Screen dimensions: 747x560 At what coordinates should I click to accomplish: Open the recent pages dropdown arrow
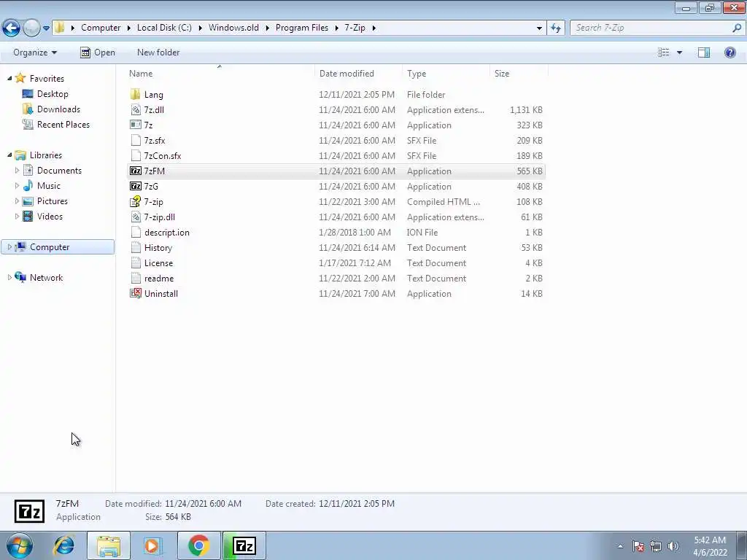pos(46,28)
